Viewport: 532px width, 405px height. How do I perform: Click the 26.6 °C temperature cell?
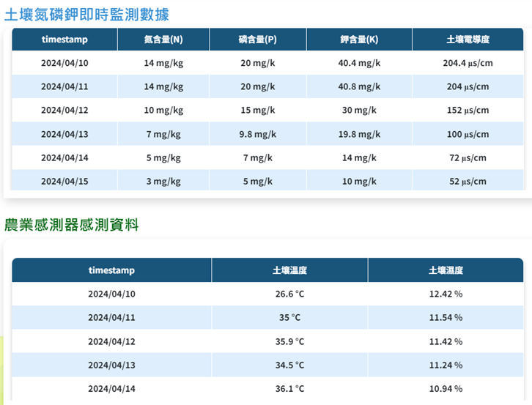[289, 294]
